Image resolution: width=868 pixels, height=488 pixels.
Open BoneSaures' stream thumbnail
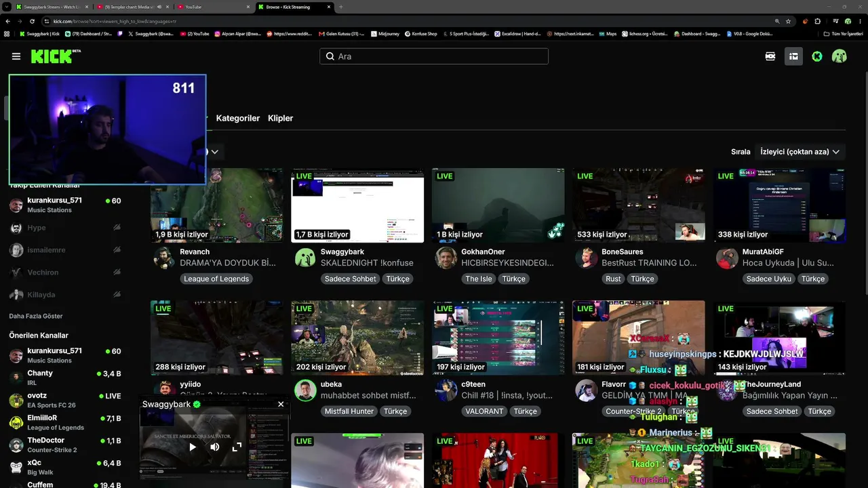coord(639,205)
